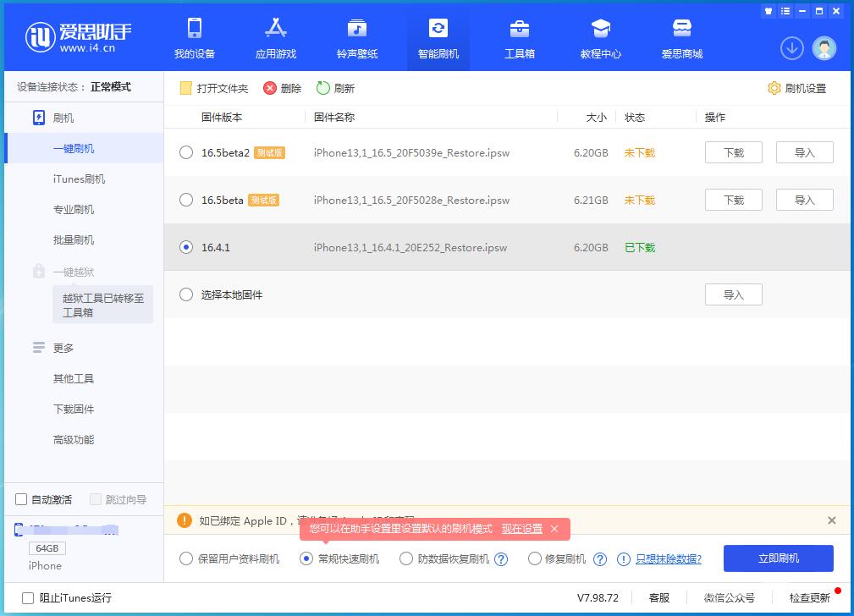The image size is (854, 616).
Task: Select the 16.5beta2 firmware radio button
Action: click(186, 153)
